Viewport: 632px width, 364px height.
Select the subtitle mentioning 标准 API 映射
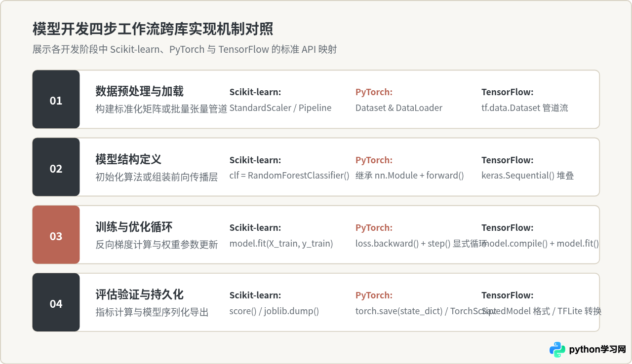pos(185,50)
